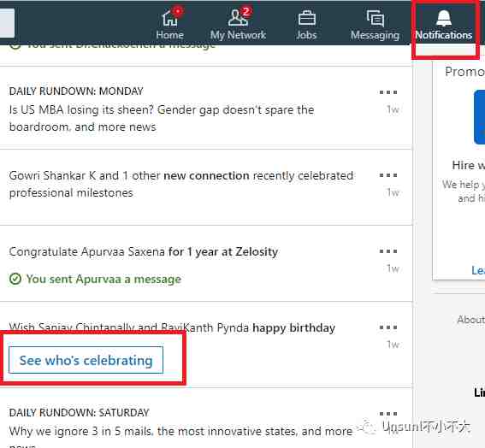Viewport: 485px width, 448px height.
Task: Open options for Daily Rundown Saturday notification
Action: (388, 414)
